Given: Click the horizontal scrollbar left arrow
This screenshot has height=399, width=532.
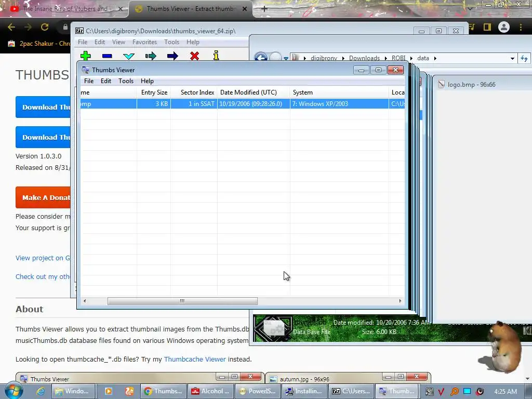Looking at the screenshot, I should [85, 301].
